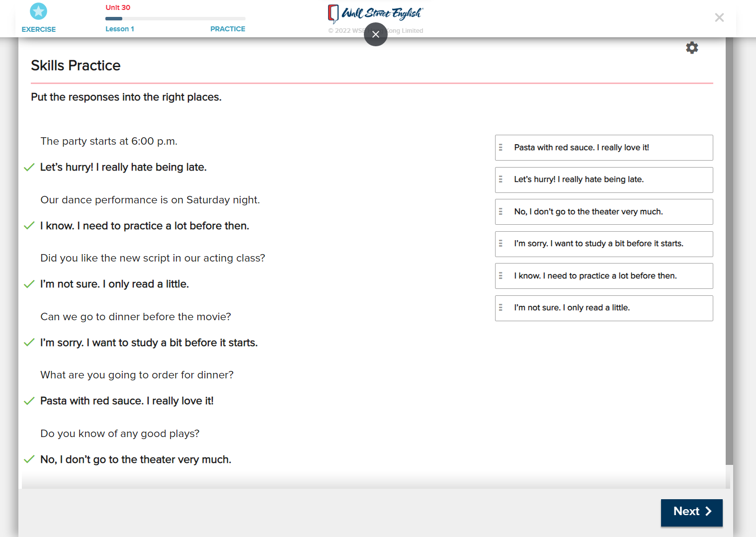Click checkmark beside answer 'No, I don't go to the theater'
756x537 pixels.
point(29,459)
